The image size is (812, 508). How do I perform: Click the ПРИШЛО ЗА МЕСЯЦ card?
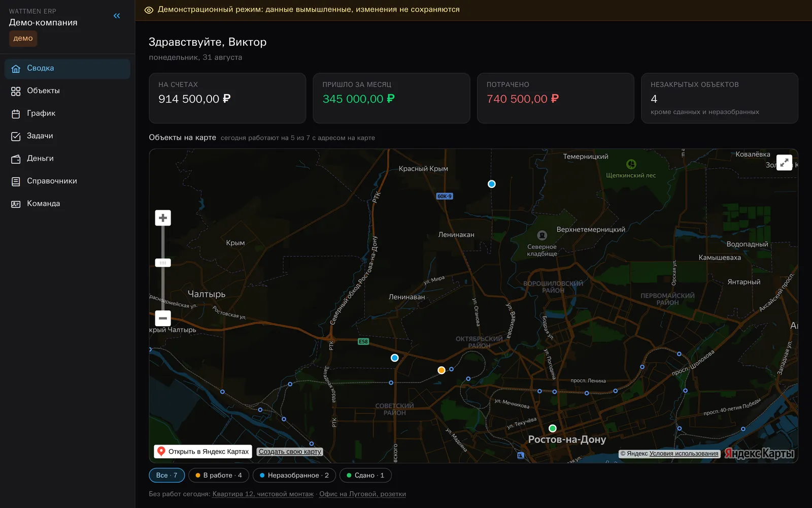[391, 98]
